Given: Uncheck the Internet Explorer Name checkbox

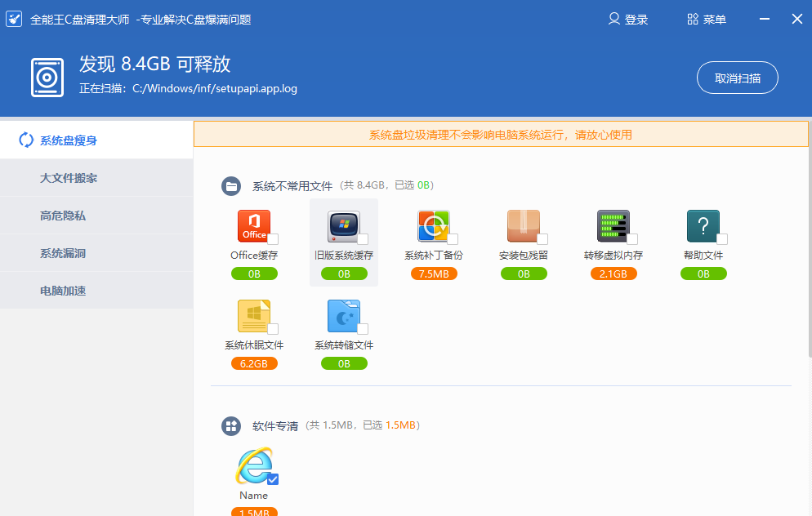Looking at the screenshot, I should click(x=273, y=479).
